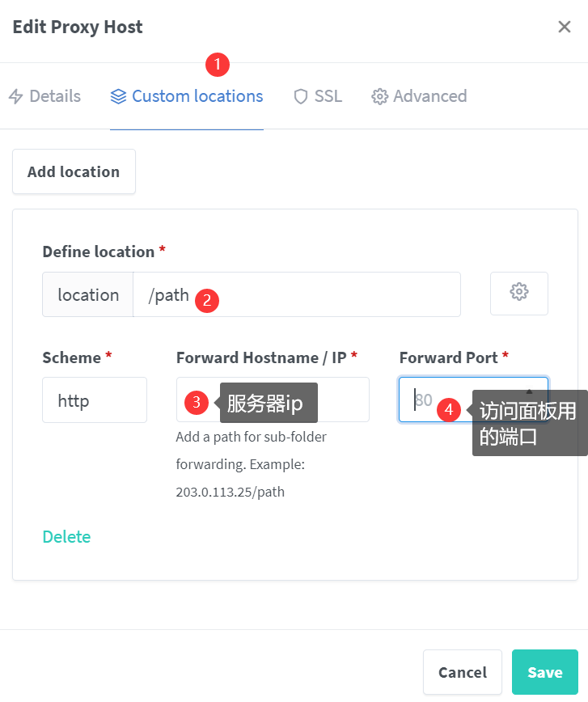The width and height of the screenshot is (588, 702).
Task: Increase Forward Port with the up arrow
Action: pyautogui.click(x=530, y=391)
